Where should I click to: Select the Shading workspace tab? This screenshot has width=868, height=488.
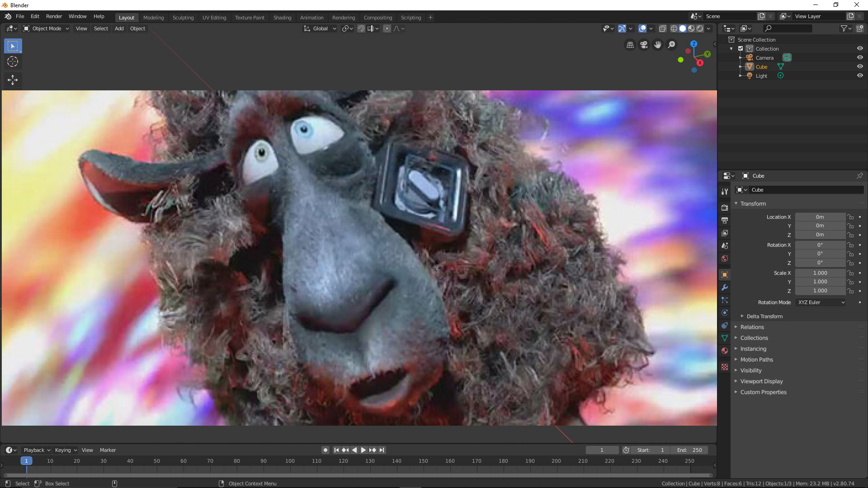click(x=282, y=17)
